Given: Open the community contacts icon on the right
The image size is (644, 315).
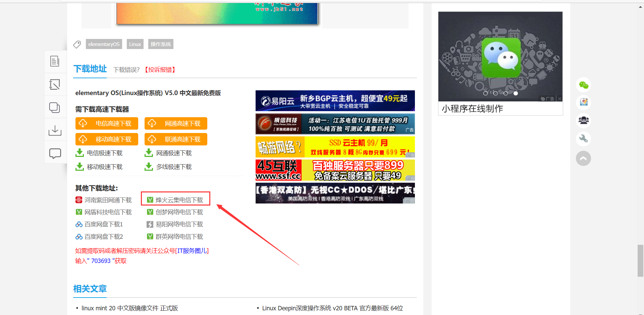Looking at the screenshot, I should click(584, 121).
